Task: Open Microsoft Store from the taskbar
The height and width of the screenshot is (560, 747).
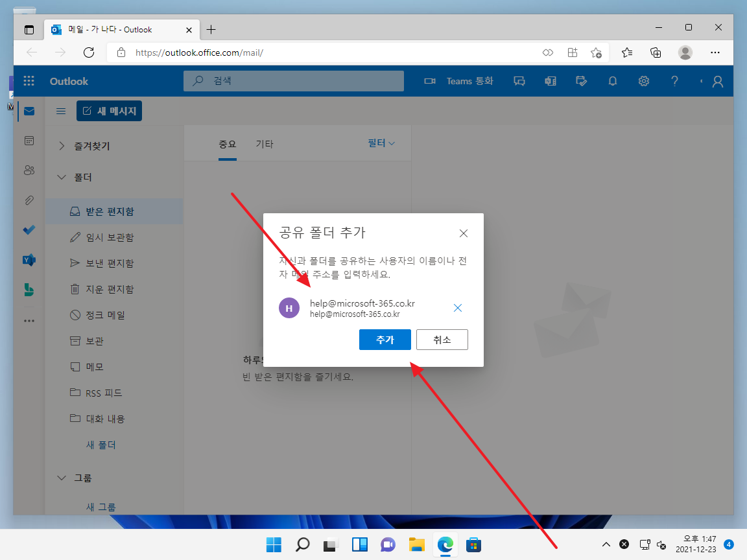Action: tap(473, 544)
